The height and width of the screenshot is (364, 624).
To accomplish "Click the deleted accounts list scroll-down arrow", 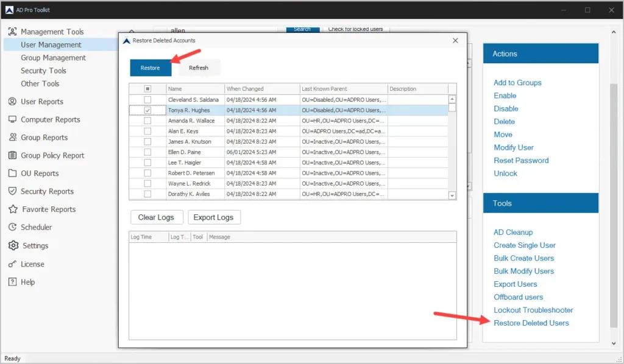I will (x=452, y=195).
